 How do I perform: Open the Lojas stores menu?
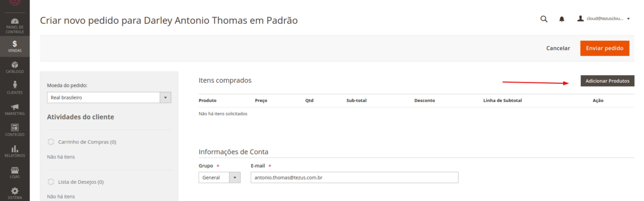14,172
